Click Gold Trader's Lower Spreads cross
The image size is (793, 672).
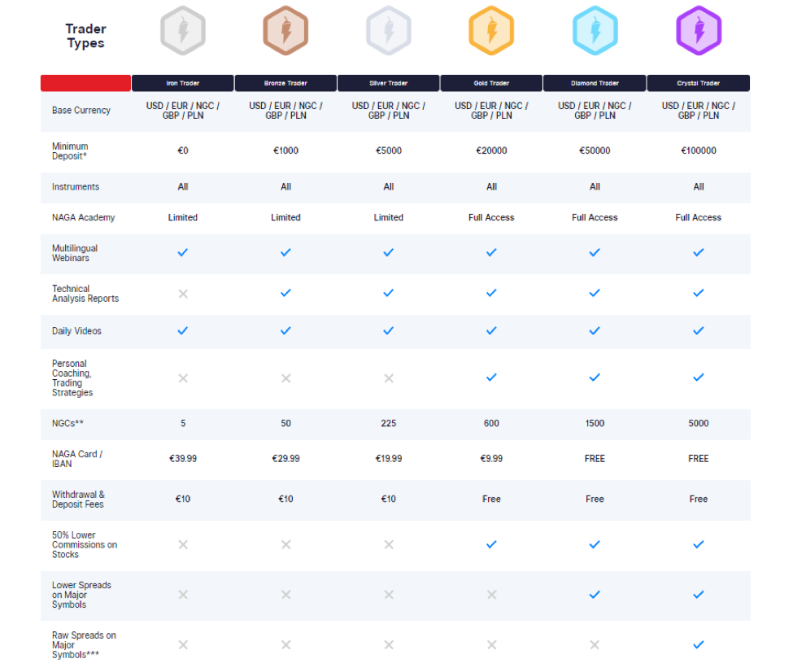[491, 595]
